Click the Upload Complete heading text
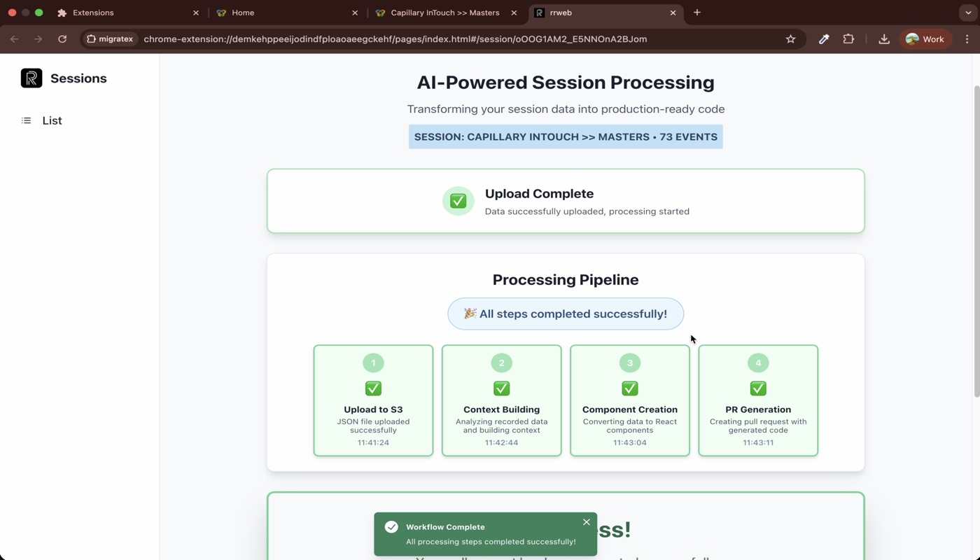The height and width of the screenshot is (560, 980). pyautogui.click(x=539, y=194)
